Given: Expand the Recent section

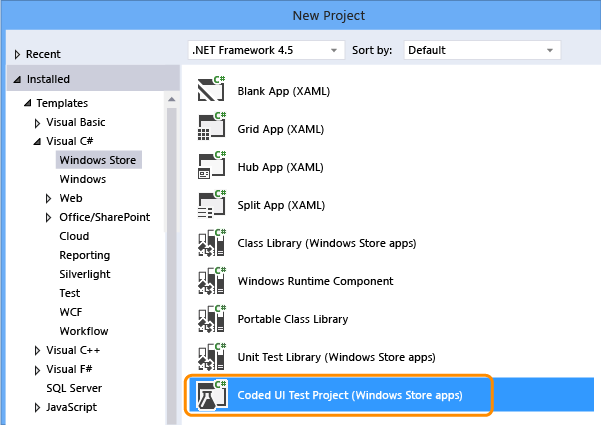Looking at the screenshot, I should (x=17, y=54).
